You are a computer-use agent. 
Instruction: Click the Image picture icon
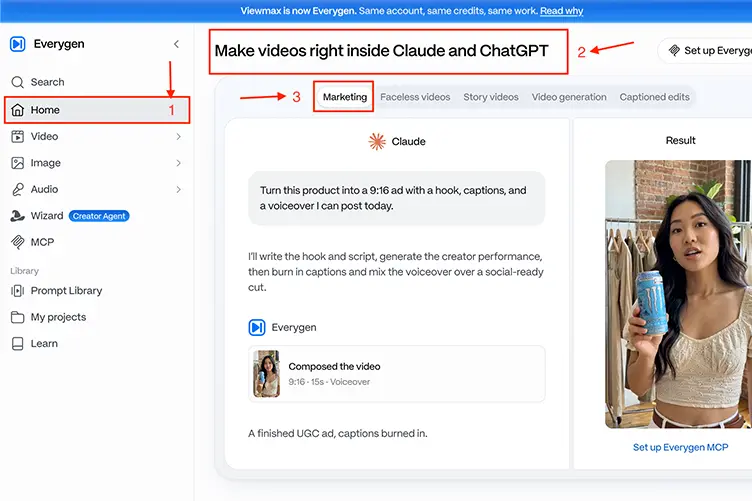tap(18, 163)
